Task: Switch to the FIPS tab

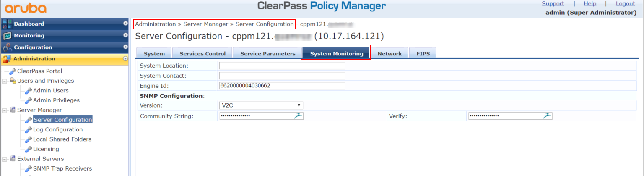Action: [x=423, y=53]
